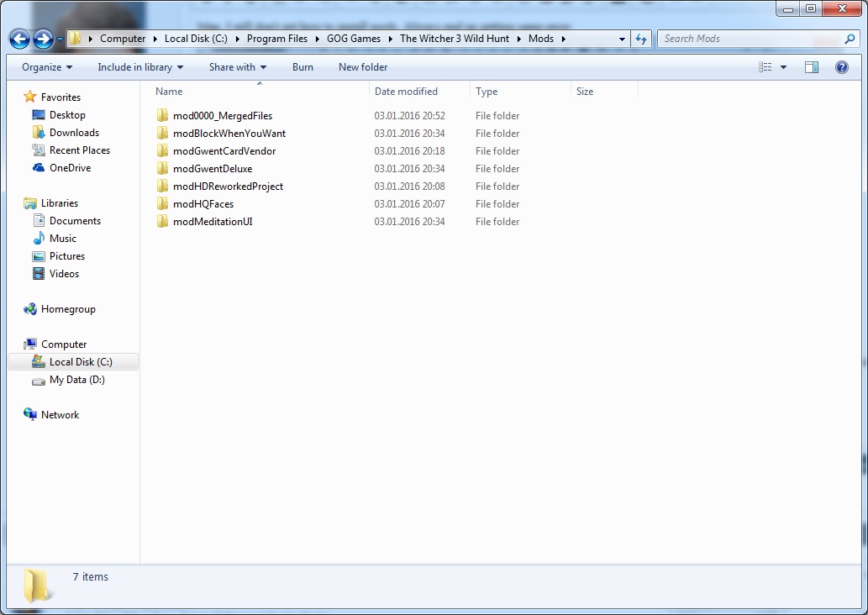The height and width of the screenshot is (615, 868).
Task: Select the modHDReworkedProject folder icon
Action: (162, 186)
